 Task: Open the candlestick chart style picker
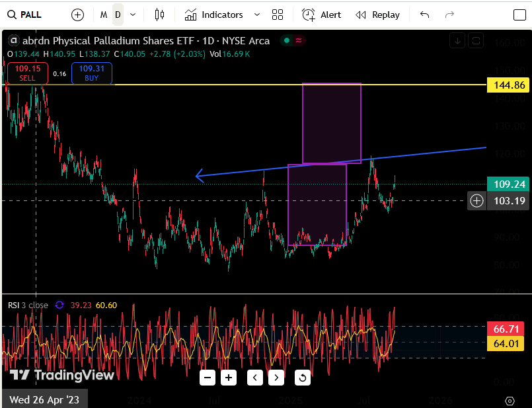(x=159, y=15)
